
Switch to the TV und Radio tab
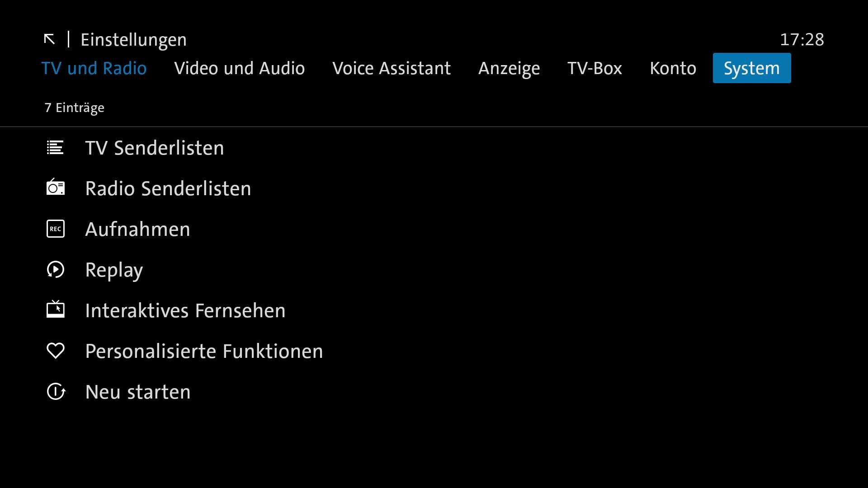pos(94,68)
